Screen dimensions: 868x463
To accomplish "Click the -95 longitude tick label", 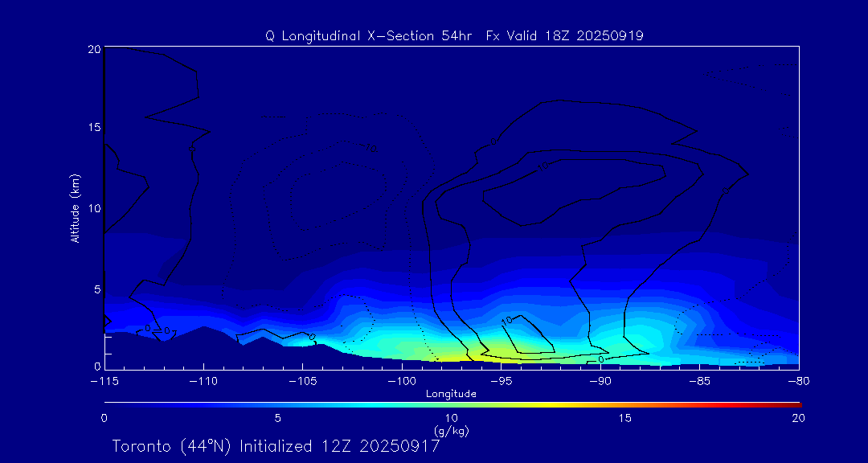I will click(x=501, y=382).
